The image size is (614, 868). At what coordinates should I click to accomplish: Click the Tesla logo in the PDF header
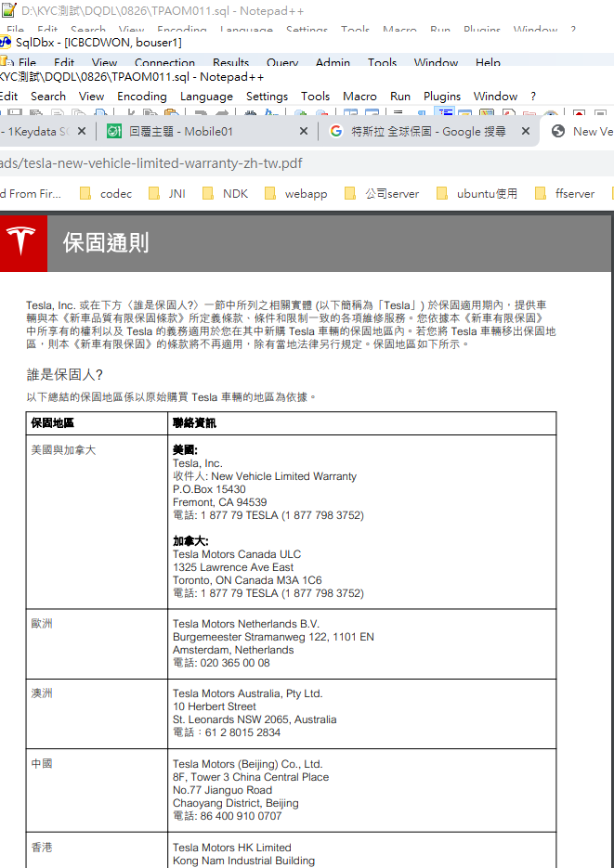coord(21,240)
